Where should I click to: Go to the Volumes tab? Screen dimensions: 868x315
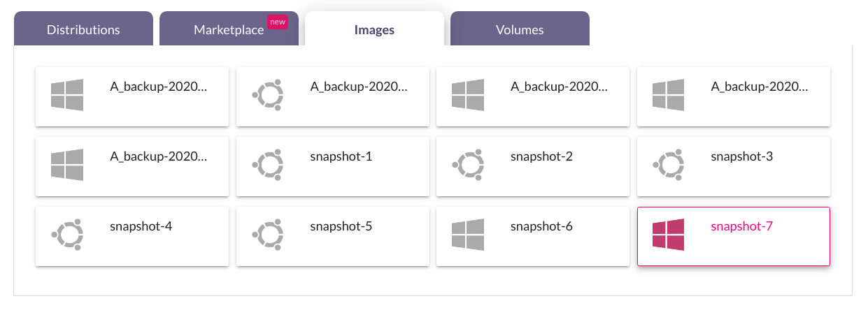(x=520, y=29)
